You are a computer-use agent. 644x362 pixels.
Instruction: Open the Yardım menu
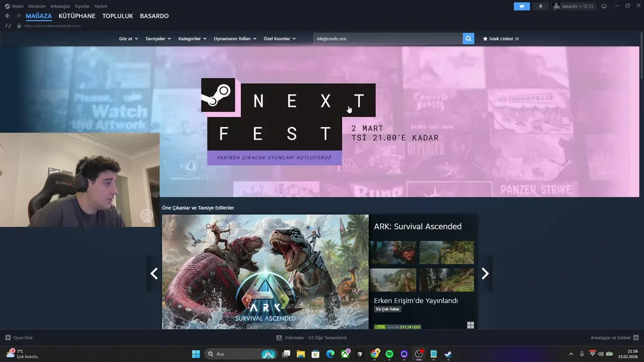pos(101,6)
